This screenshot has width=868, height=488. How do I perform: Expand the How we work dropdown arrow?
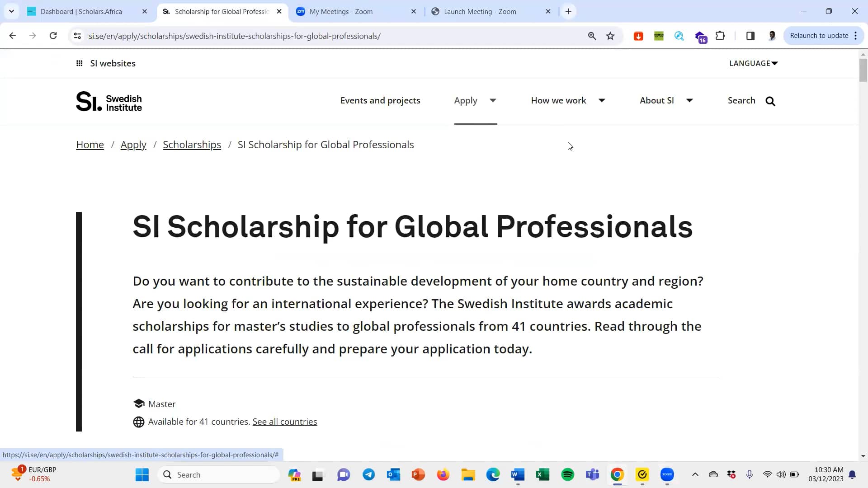[x=602, y=101]
